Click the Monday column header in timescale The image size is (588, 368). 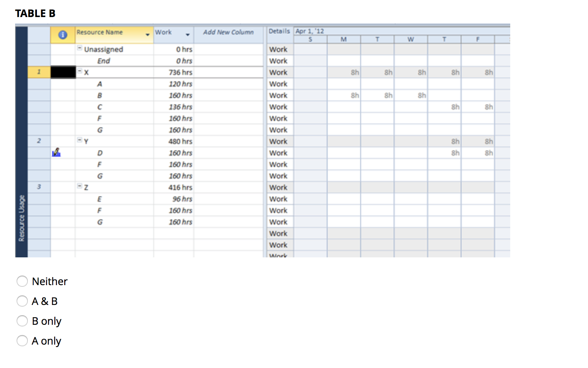click(x=344, y=39)
